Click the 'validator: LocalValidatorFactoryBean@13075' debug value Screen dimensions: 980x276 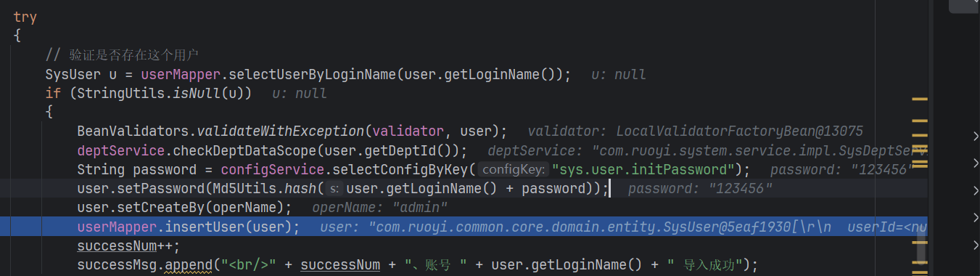695,131
